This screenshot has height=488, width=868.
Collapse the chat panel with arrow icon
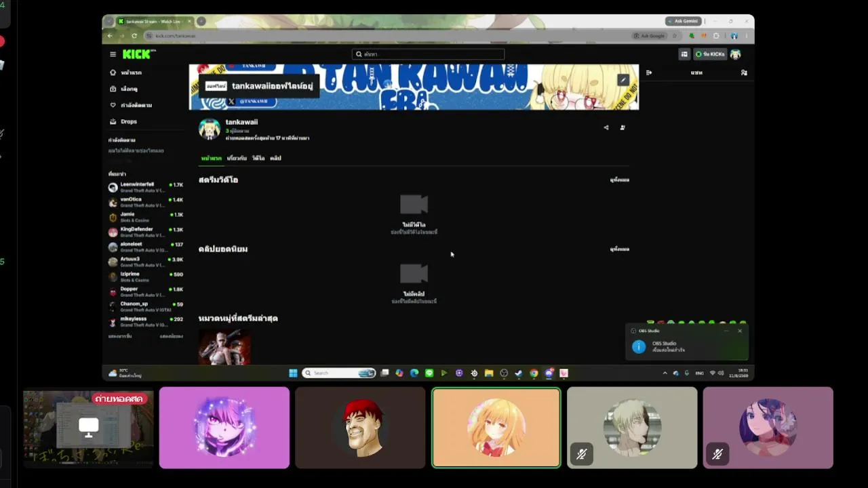click(649, 73)
